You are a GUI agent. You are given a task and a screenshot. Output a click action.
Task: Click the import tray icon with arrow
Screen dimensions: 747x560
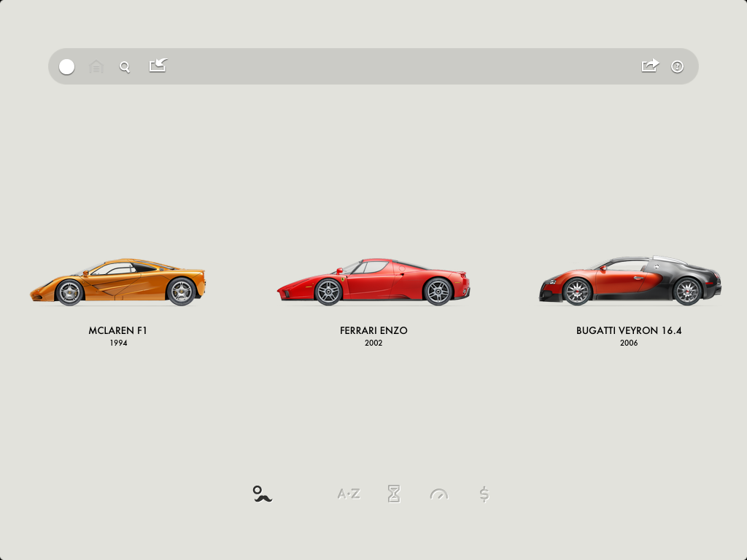coord(158,65)
